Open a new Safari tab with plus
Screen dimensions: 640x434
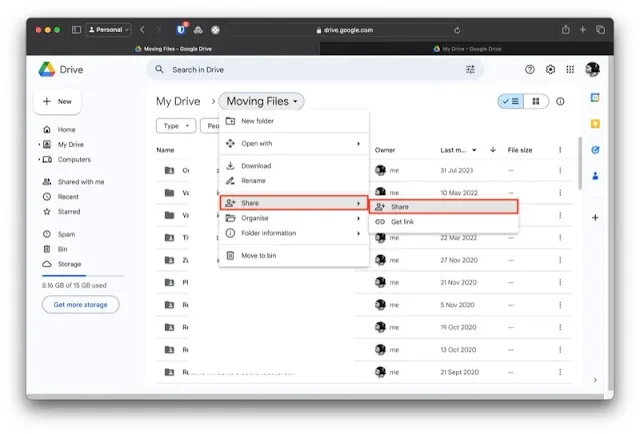(582, 29)
